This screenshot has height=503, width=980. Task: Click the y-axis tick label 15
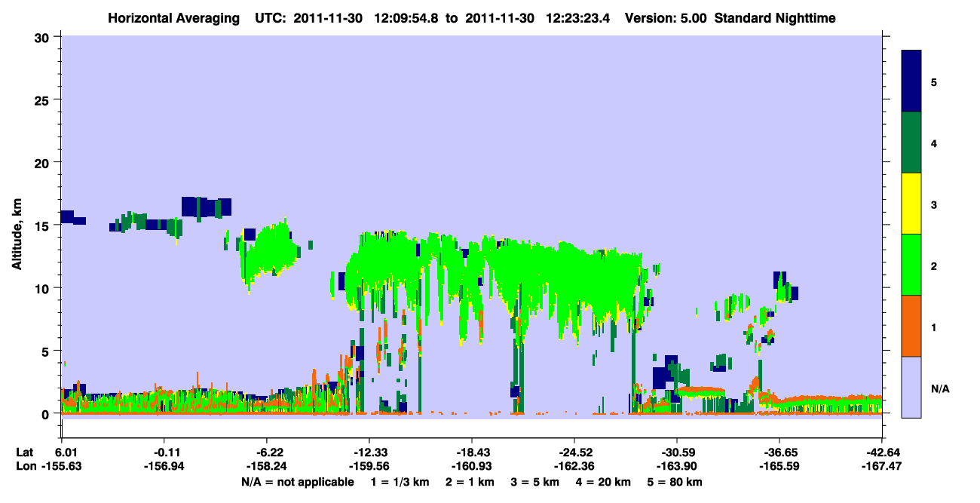(44, 225)
